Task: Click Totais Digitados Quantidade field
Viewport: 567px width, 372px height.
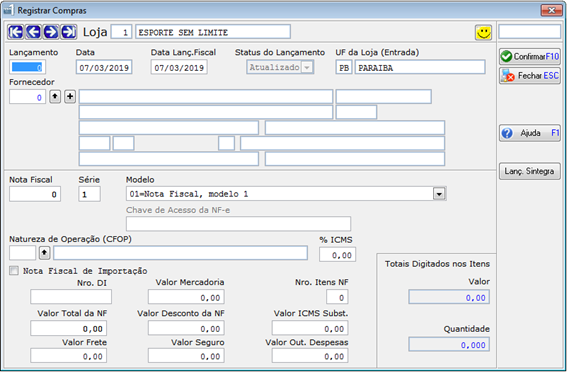Action: pos(449,345)
